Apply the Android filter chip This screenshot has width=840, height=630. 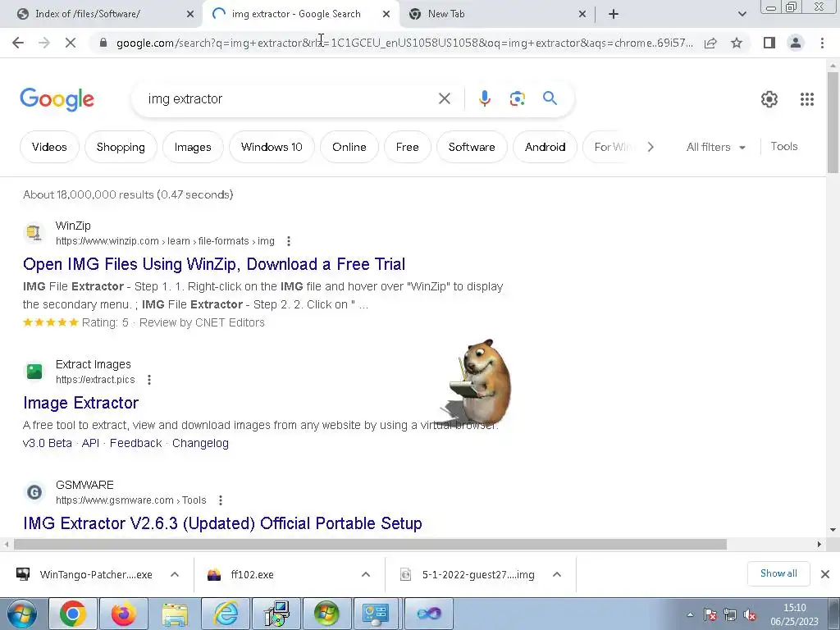click(x=545, y=147)
